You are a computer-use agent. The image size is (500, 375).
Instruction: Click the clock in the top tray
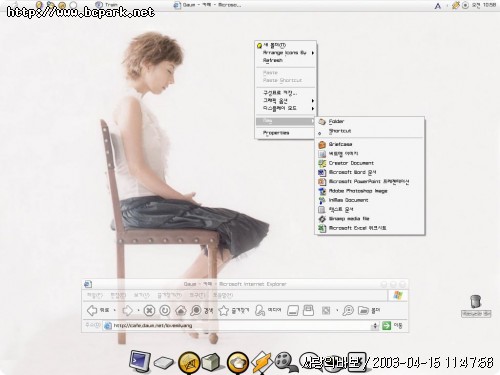click(484, 5)
